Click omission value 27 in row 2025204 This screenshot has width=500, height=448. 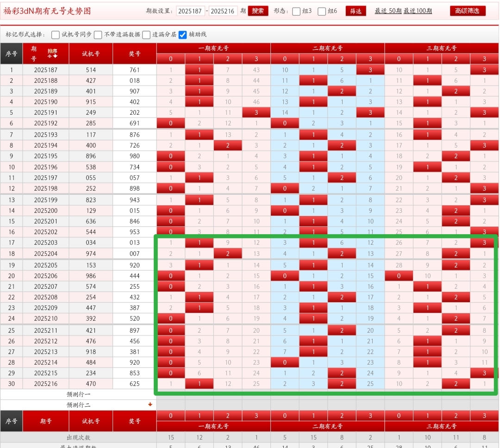399,254
